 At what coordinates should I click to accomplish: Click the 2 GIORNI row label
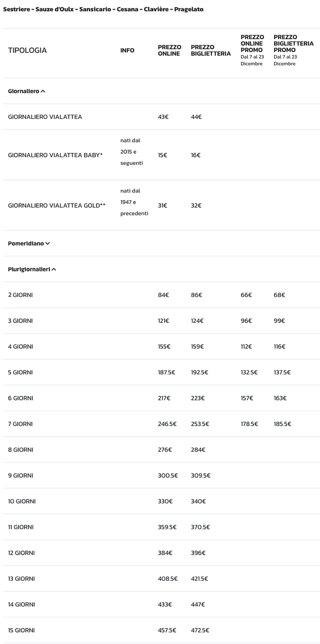coord(20,295)
